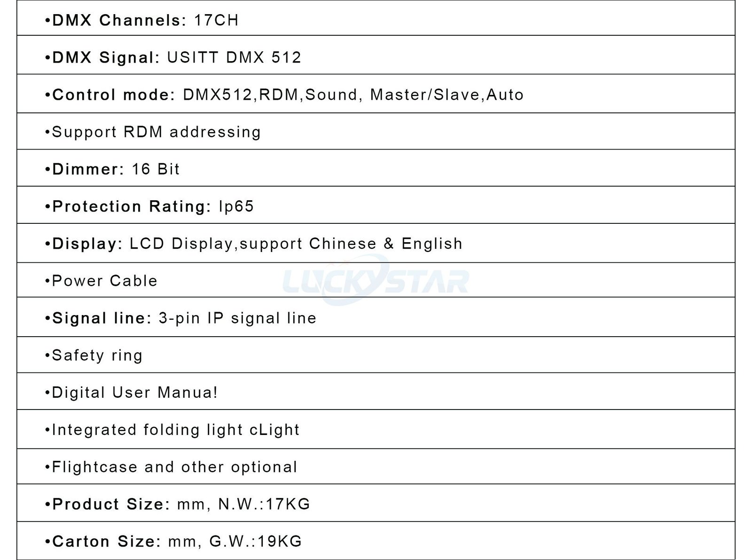Click the "Signal line" label
Image resolution: width=752 pixels, height=560 pixels.
click(102, 318)
